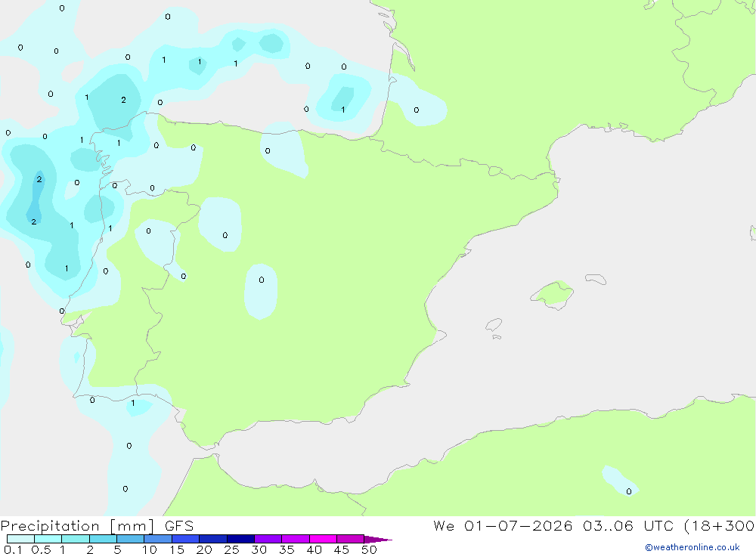Click the 1–2 mm legend color swatch

[76, 539]
